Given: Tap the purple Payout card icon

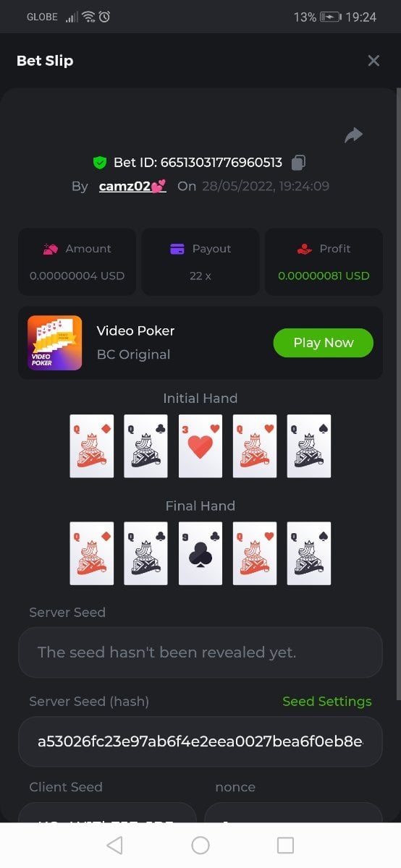Looking at the screenshot, I should click(x=177, y=249).
